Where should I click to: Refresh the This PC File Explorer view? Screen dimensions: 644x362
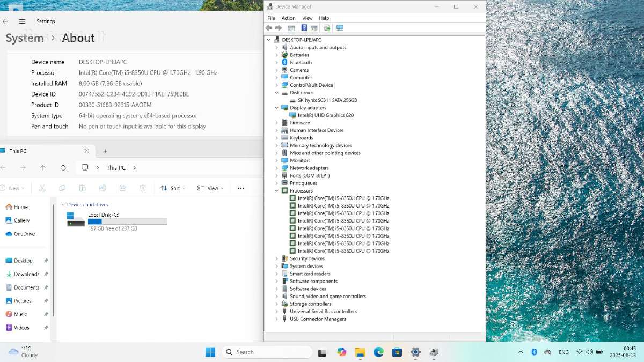pyautogui.click(x=63, y=168)
